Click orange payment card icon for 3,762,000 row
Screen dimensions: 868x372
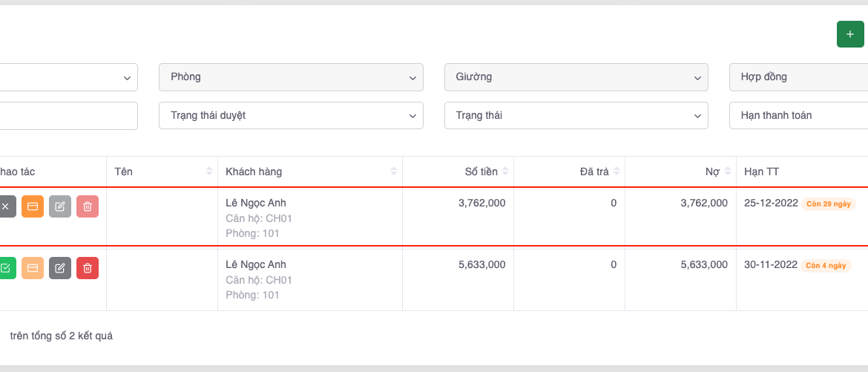tap(33, 206)
